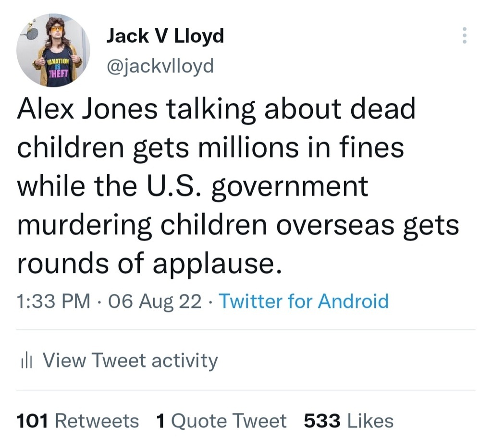Click the number 533 beside Likes
492x448 pixels.
322,421
